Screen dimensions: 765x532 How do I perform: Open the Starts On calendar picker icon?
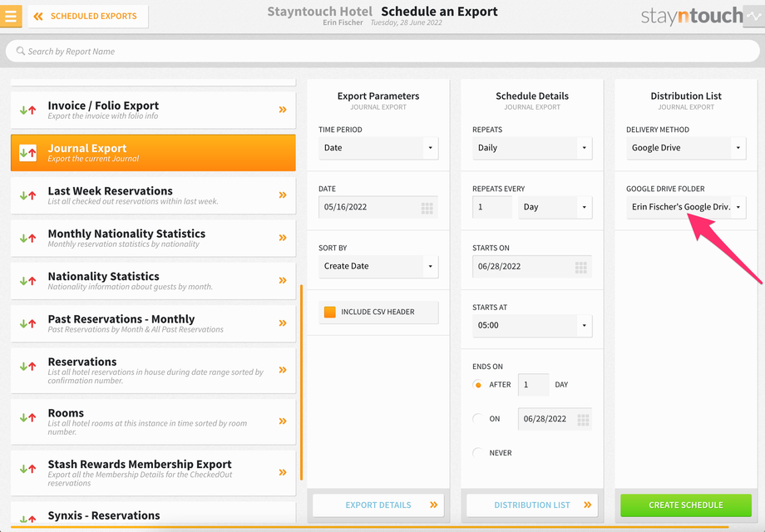click(580, 267)
